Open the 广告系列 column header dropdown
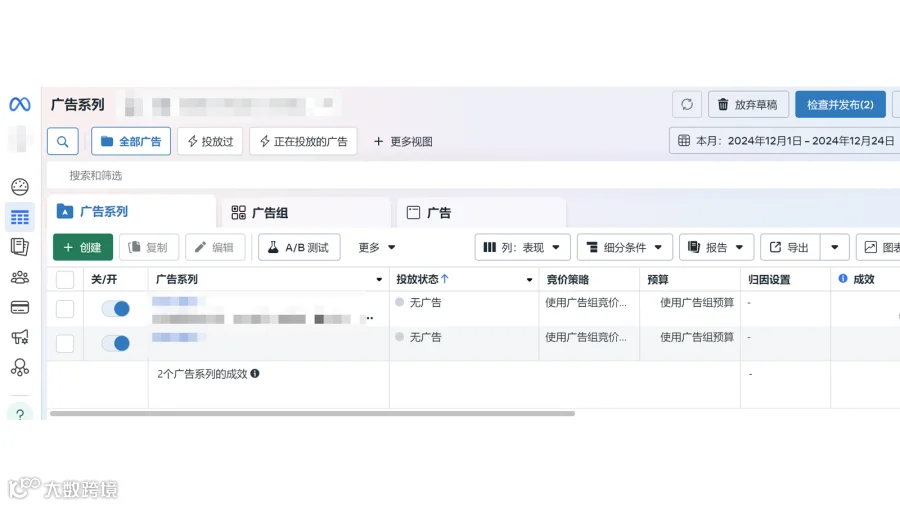Image resolution: width=900 pixels, height=506 pixels. coord(379,279)
